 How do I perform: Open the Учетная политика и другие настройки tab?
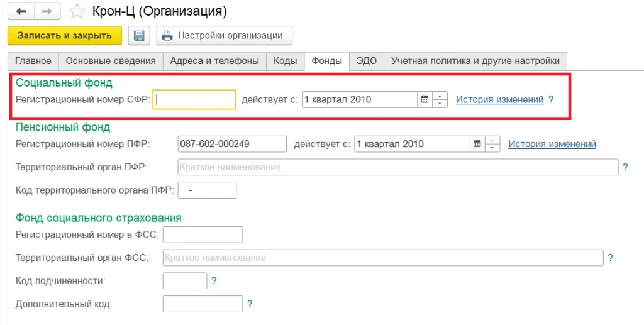(475, 61)
